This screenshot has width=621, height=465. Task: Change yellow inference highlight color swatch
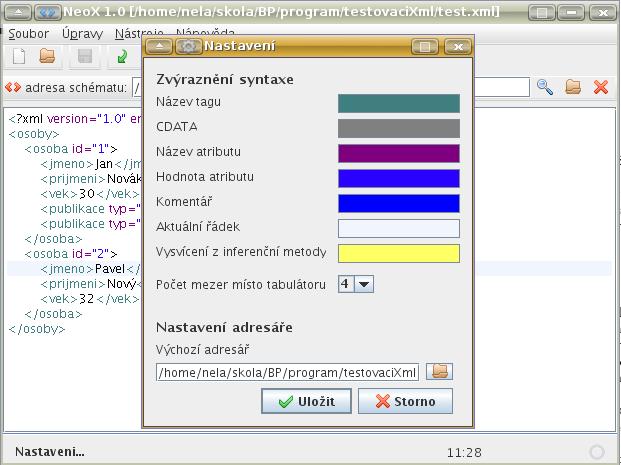pos(399,253)
